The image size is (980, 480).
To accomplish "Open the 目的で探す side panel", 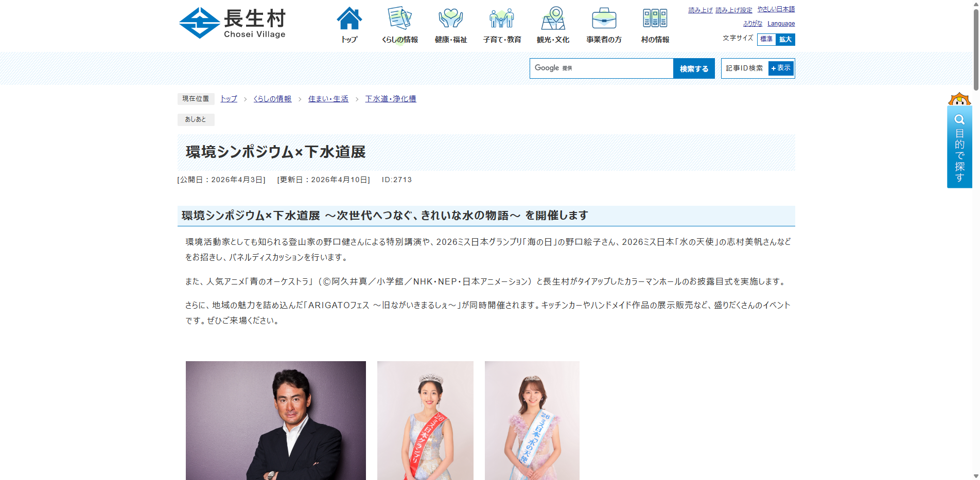I will (959, 147).
